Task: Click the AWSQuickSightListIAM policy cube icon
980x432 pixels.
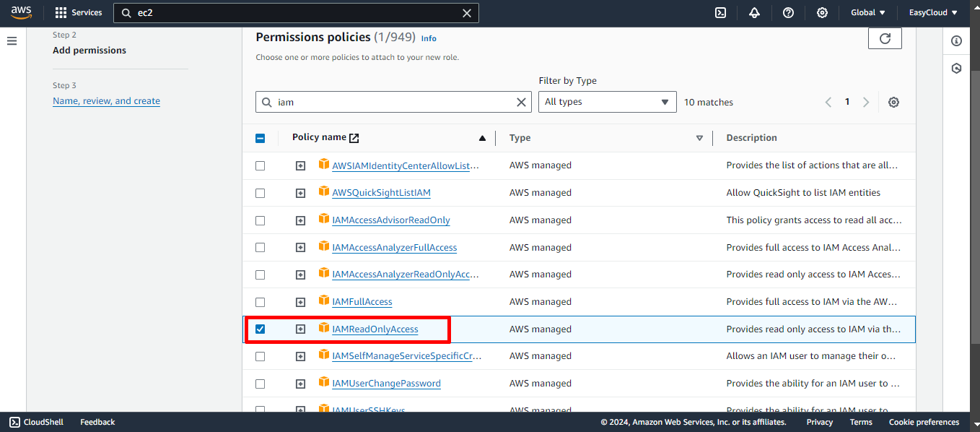Action: click(x=324, y=192)
